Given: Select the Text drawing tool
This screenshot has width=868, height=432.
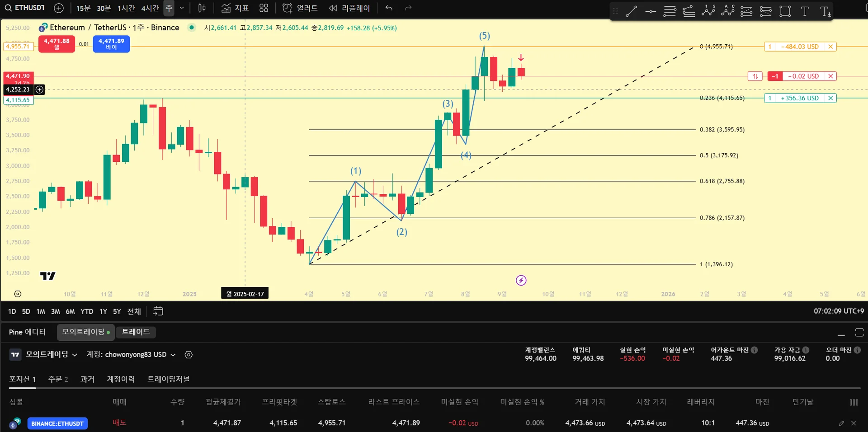Looking at the screenshot, I should click(805, 11).
